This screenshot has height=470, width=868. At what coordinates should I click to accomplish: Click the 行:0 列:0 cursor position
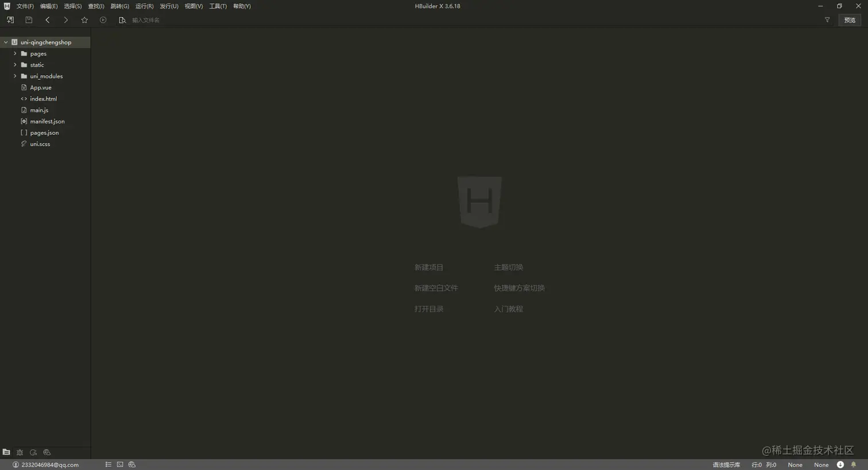click(x=764, y=465)
